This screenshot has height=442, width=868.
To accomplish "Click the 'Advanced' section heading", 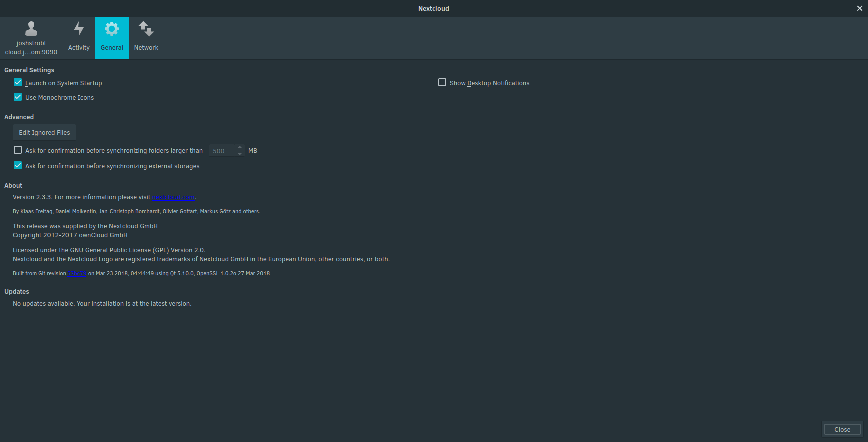I will [19, 117].
